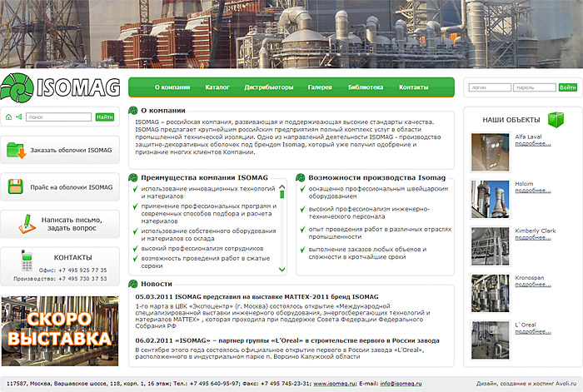The height and width of the screenshot is (392, 583).
Task: Click checkmark beside высокий профессионализм сотрудников
Action: (x=135, y=249)
